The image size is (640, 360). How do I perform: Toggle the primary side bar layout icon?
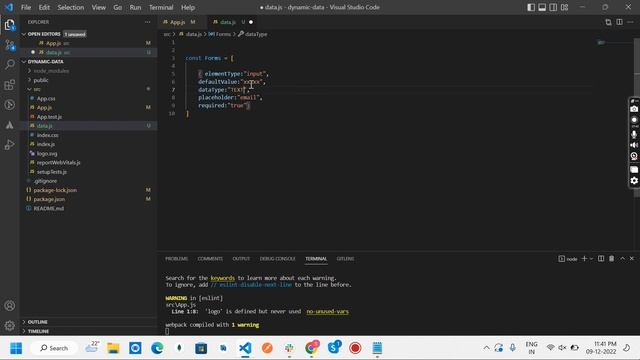pyautogui.click(x=531, y=7)
